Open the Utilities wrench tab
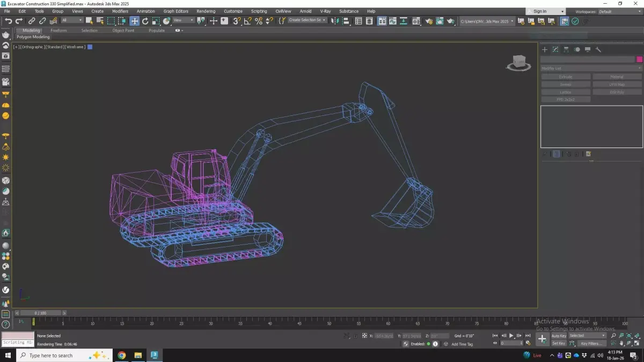 [x=598, y=49]
